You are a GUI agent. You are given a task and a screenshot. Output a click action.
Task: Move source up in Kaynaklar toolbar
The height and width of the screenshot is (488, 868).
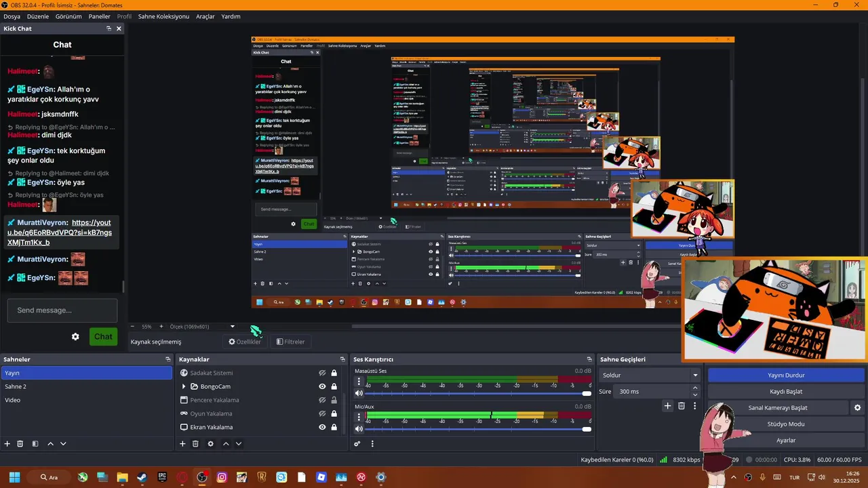point(226,444)
